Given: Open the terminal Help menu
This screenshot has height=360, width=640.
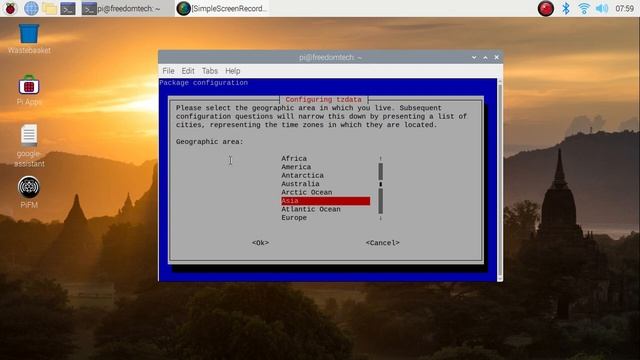Looking at the screenshot, I should 233,71.
